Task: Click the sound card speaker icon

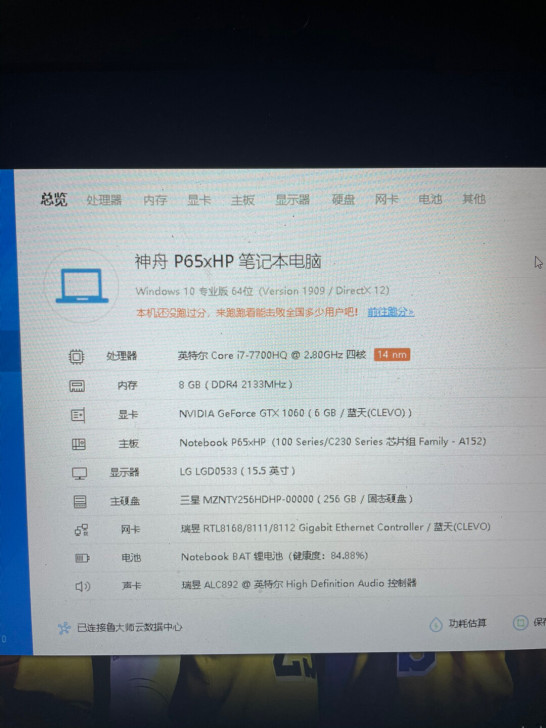Action: pos(83,586)
